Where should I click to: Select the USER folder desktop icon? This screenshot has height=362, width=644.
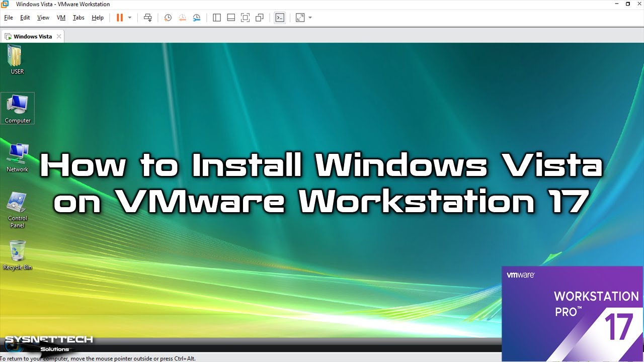17,59
